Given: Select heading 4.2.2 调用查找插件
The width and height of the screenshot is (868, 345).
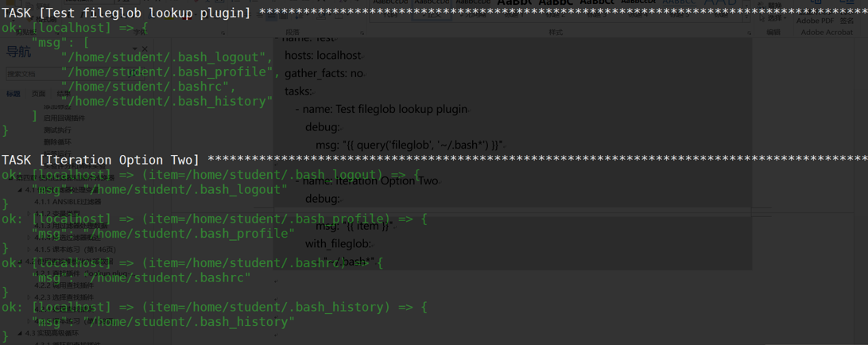Looking at the screenshot, I should coord(64,285).
